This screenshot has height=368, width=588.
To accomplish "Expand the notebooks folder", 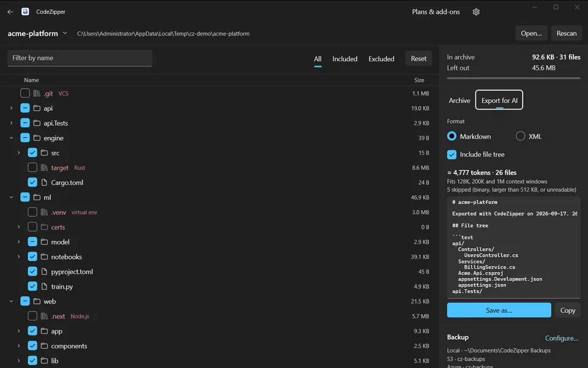I will pos(19,257).
